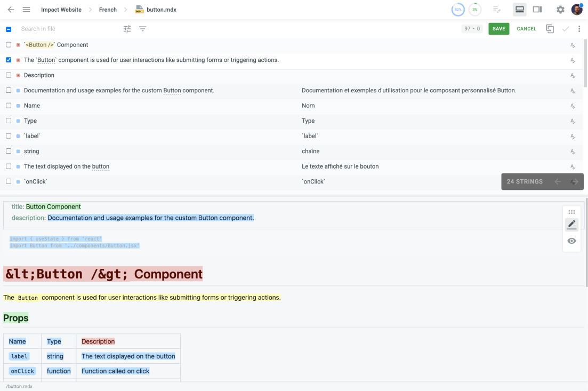The width and height of the screenshot is (588, 391).
Task: Confirm translations with the checkmark icon
Action: (565, 29)
